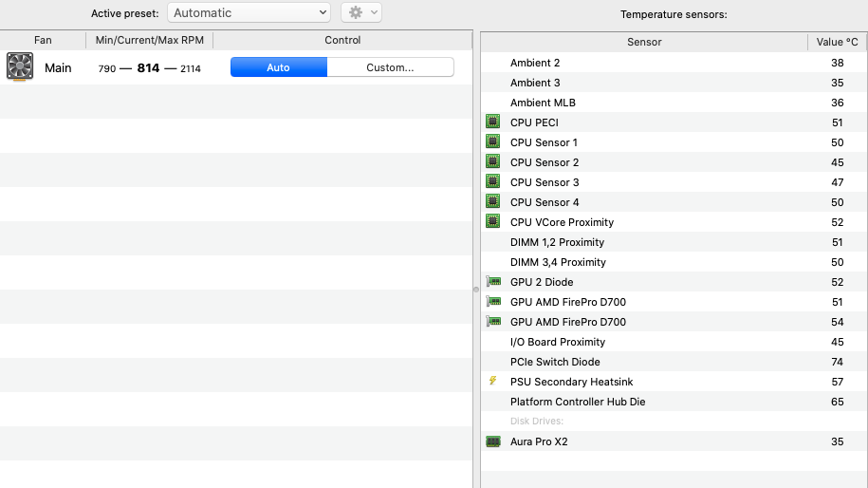The width and height of the screenshot is (868, 488).
Task: Select Custom... control for Main fan
Action: click(390, 67)
